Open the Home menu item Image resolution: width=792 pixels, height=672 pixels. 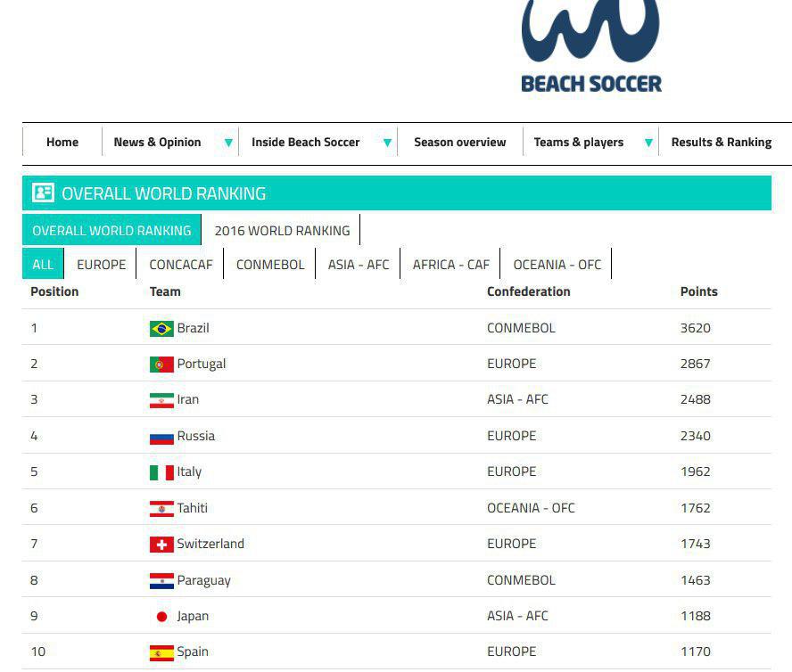pyautogui.click(x=62, y=143)
